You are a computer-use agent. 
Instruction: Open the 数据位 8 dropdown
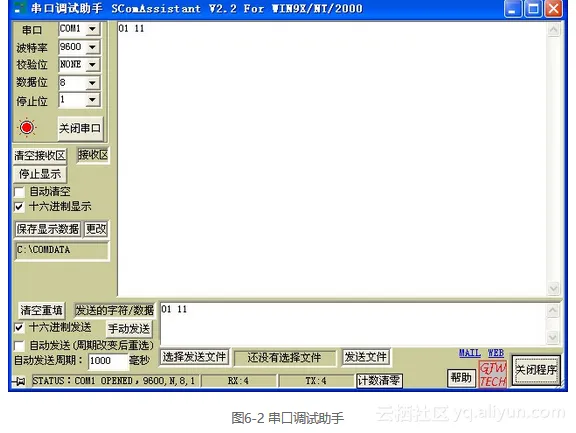pos(93,83)
